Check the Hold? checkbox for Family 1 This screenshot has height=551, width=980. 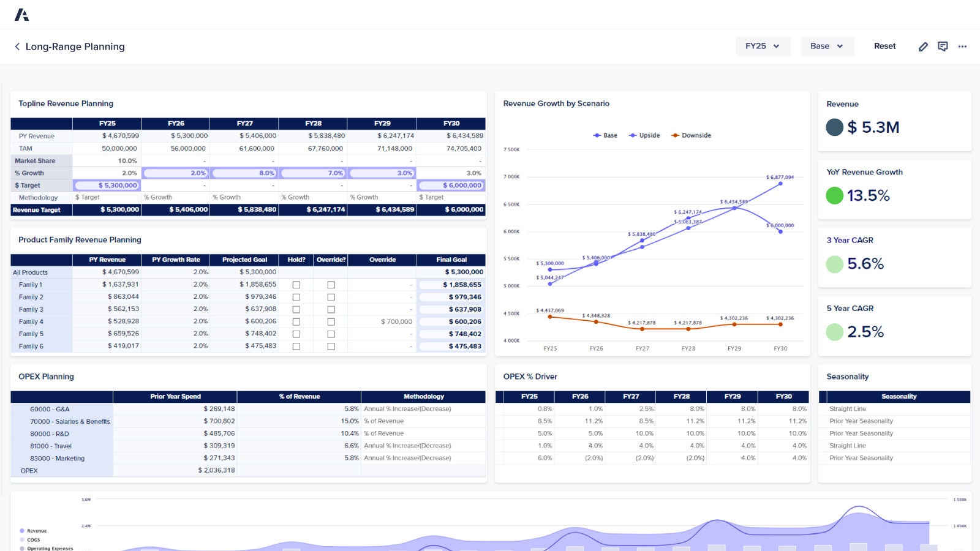pyautogui.click(x=296, y=284)
